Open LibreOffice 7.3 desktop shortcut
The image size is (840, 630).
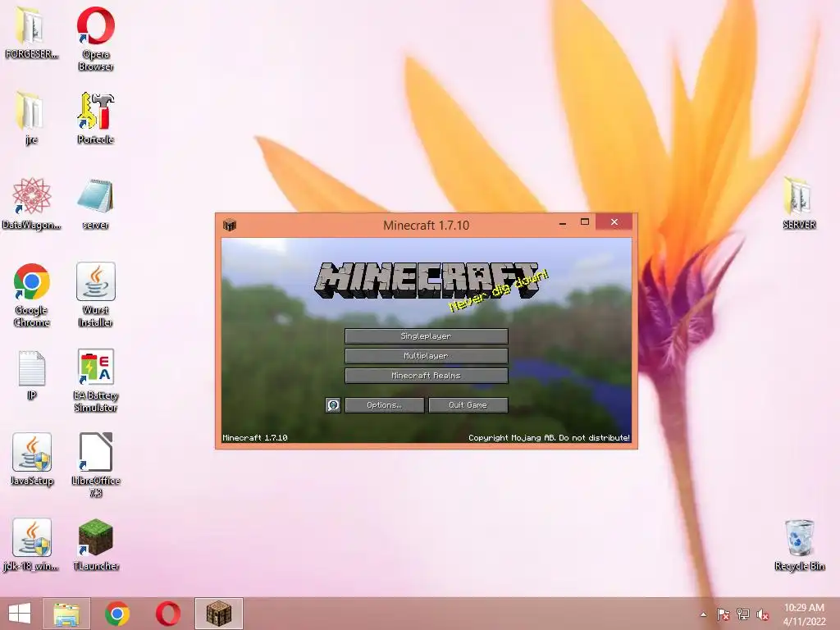coord(96,465)
